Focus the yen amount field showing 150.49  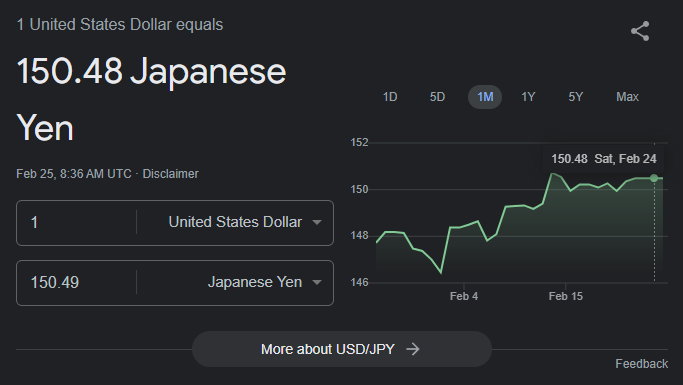coord(76,283)
